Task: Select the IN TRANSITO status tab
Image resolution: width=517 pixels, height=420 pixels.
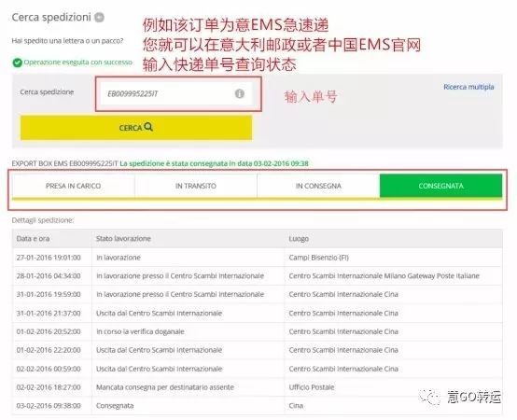Action: click(x=196, y=186)
